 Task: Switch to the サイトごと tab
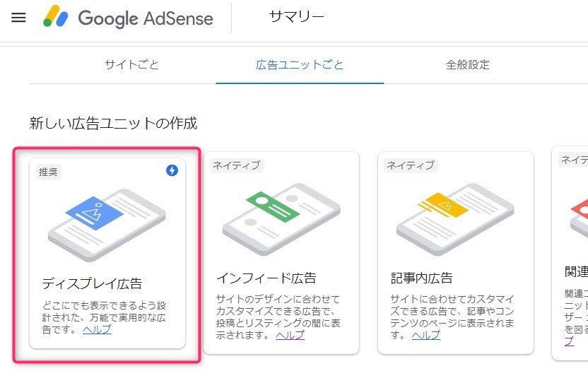[x=131, y=64]
